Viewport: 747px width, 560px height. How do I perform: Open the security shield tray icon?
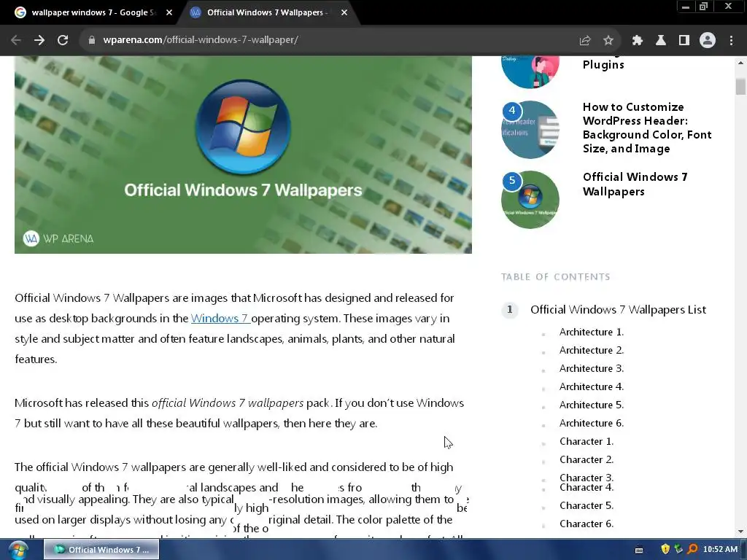point(665,549)
